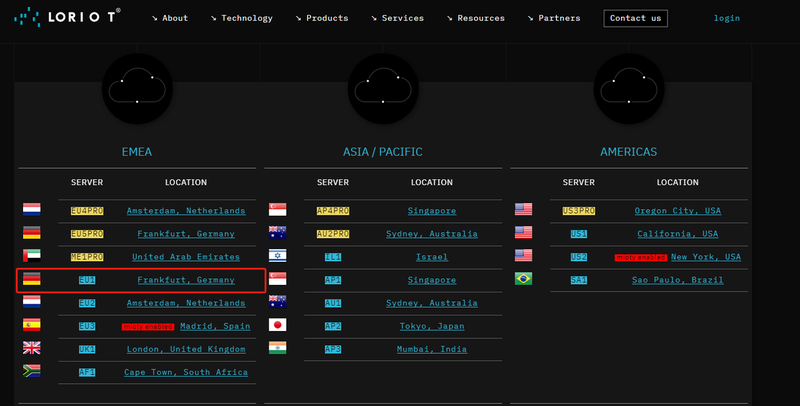Expand the Products dropdown menu
Screen dimensions: 800x406
322,18
